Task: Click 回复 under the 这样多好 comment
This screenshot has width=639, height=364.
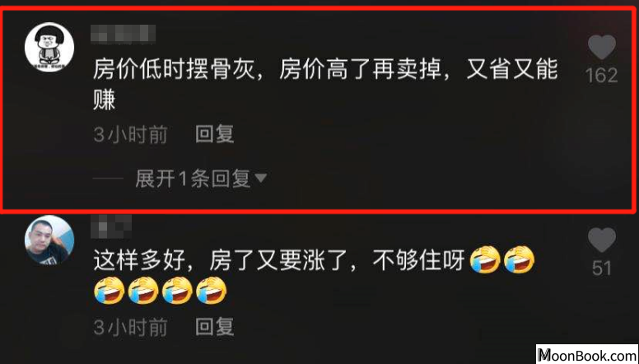Action: 214,326
